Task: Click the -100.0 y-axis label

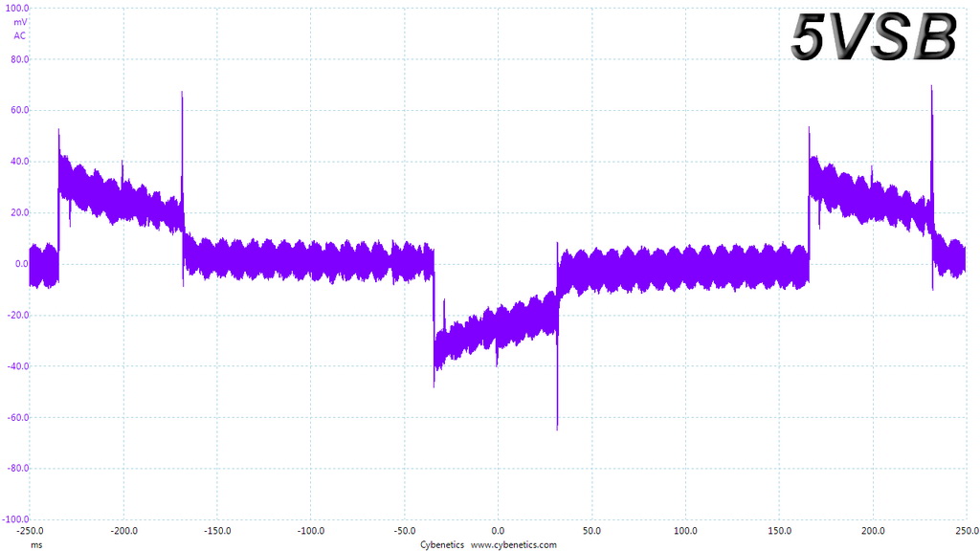Action: 15,519
